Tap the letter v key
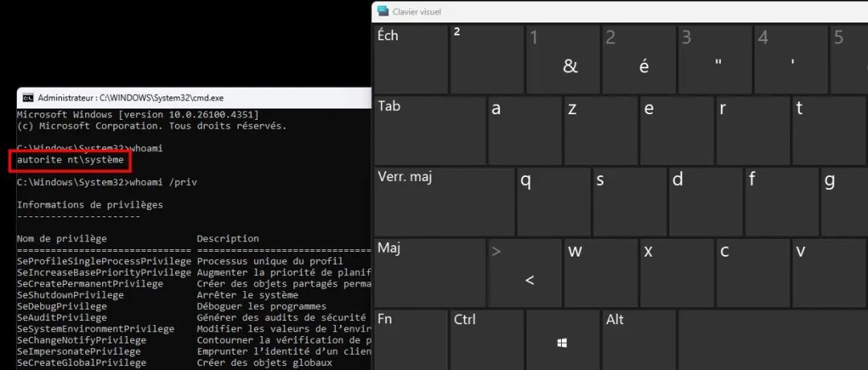Viewport: 868px width, 370px height. (829, 273)
